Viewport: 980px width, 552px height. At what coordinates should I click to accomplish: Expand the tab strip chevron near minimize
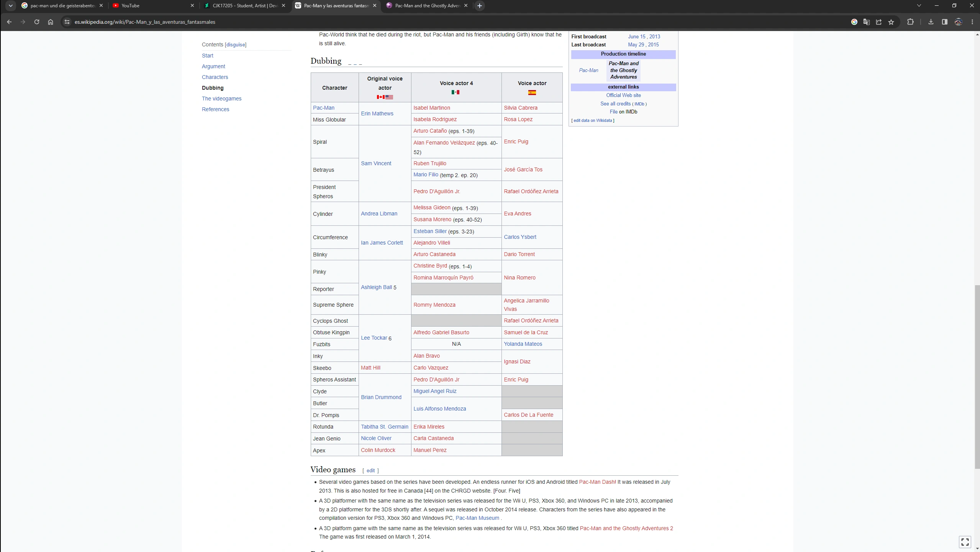[919, 6]
